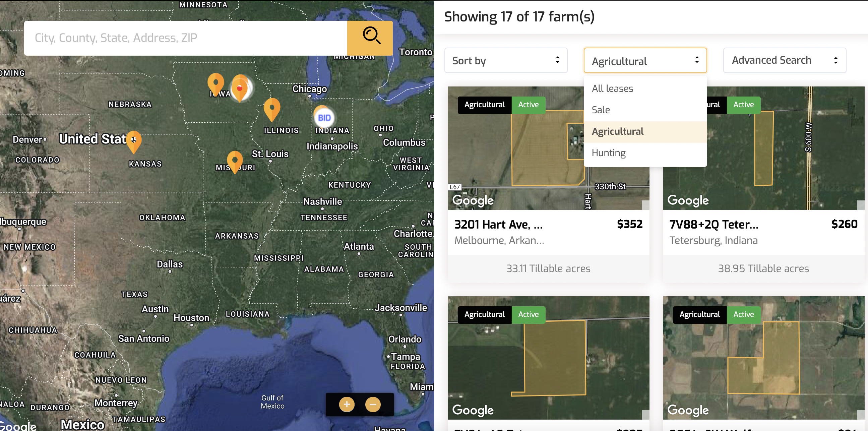Open the Sort by dropdown

click(505, 61)
